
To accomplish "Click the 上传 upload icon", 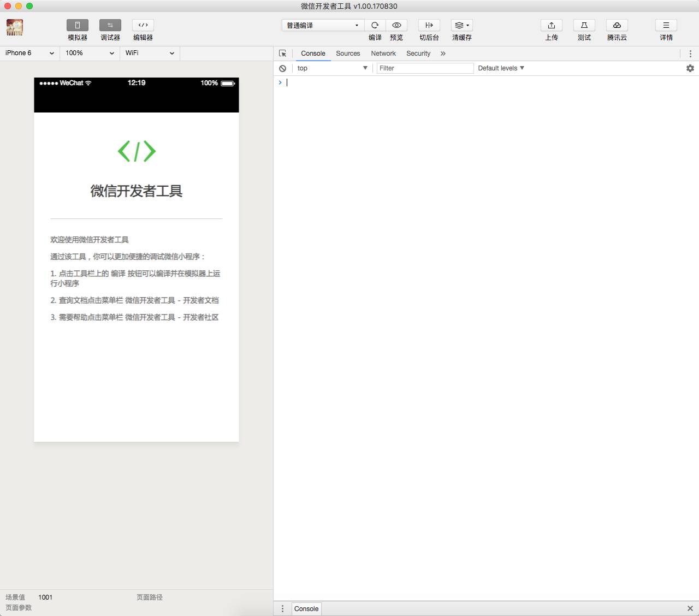I will [552, 25].
